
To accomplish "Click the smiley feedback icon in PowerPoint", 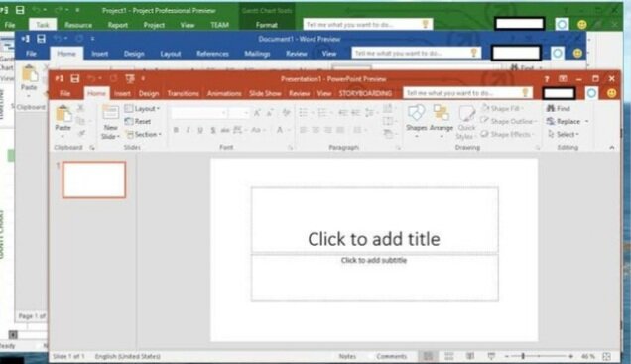I will pos(612,93).
